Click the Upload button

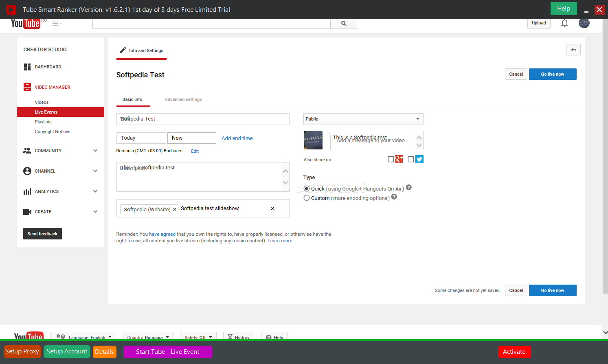[x=539, y=23]
